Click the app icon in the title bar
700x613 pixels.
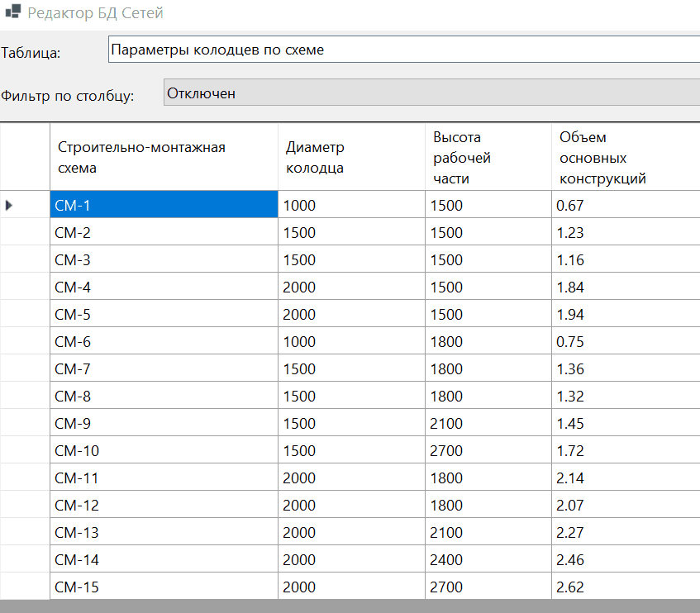coord(12,13)
